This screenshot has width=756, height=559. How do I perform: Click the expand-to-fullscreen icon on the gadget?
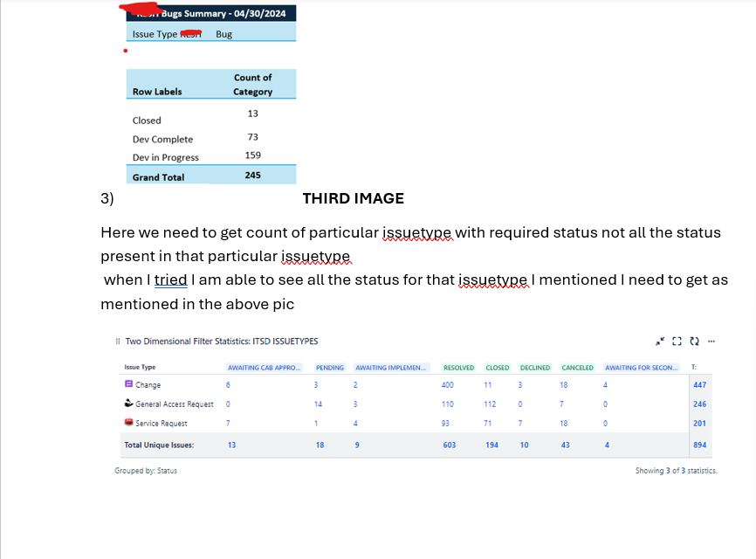[x=676, y=342]
